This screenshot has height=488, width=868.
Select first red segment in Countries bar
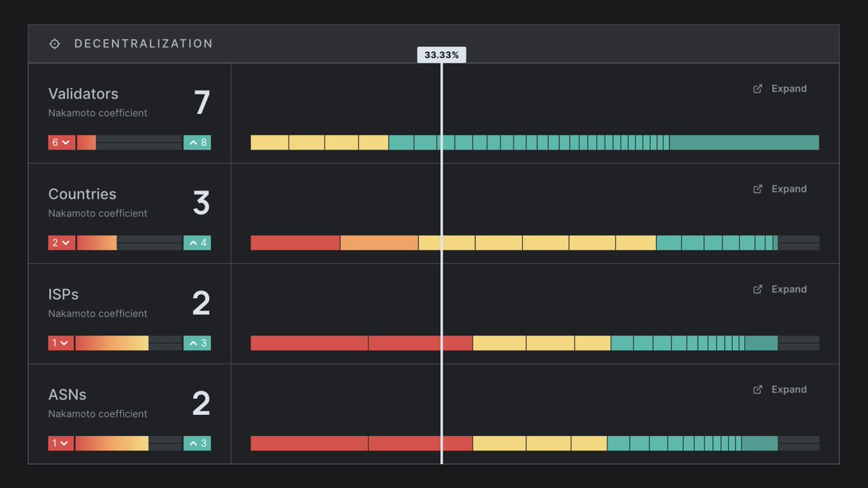[295, 243]
